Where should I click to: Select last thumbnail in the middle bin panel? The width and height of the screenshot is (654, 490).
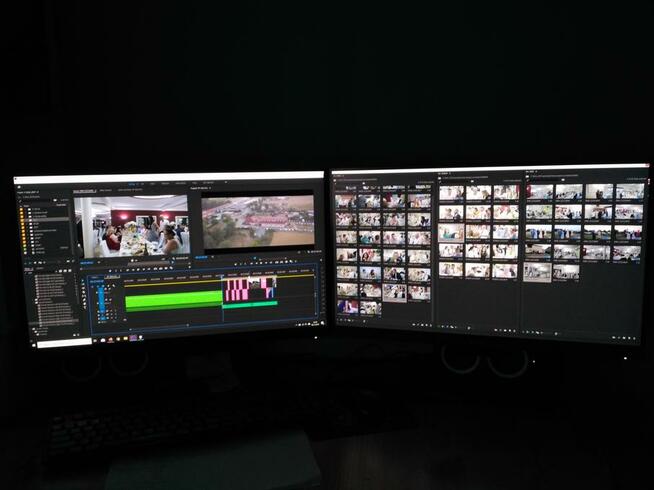[x=505, y=271]
